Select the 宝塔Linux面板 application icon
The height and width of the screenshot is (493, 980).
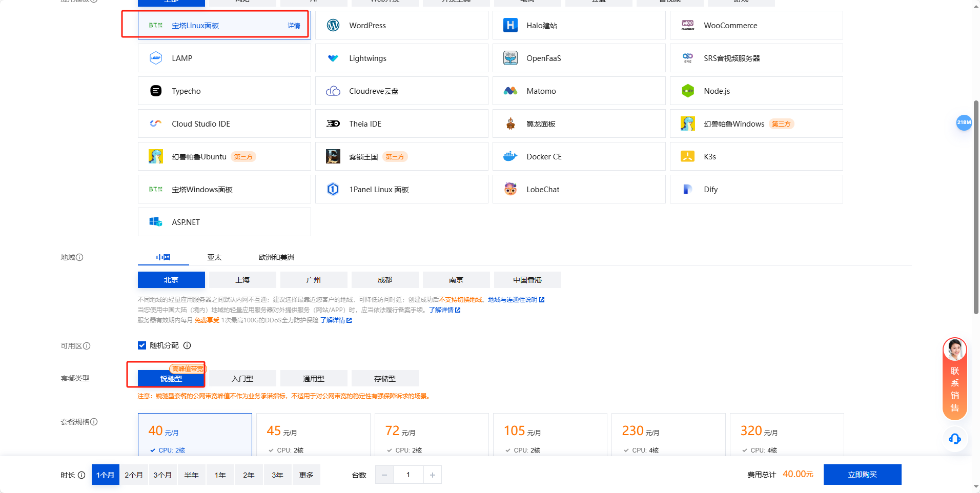coord(156,25)
